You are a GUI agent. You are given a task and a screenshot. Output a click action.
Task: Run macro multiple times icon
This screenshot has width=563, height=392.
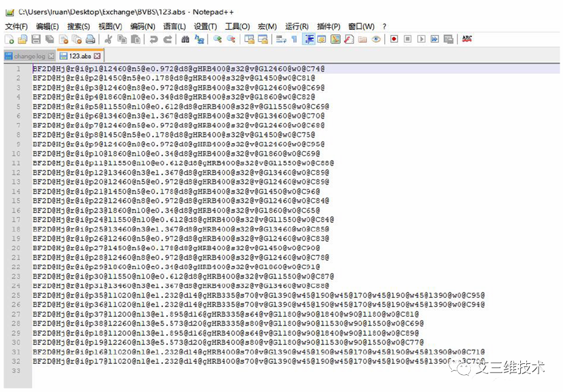[435, 39]
